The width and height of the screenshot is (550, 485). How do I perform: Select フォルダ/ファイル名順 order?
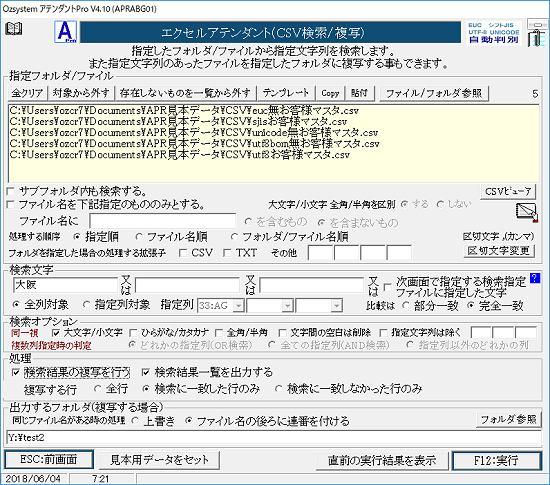234,237
